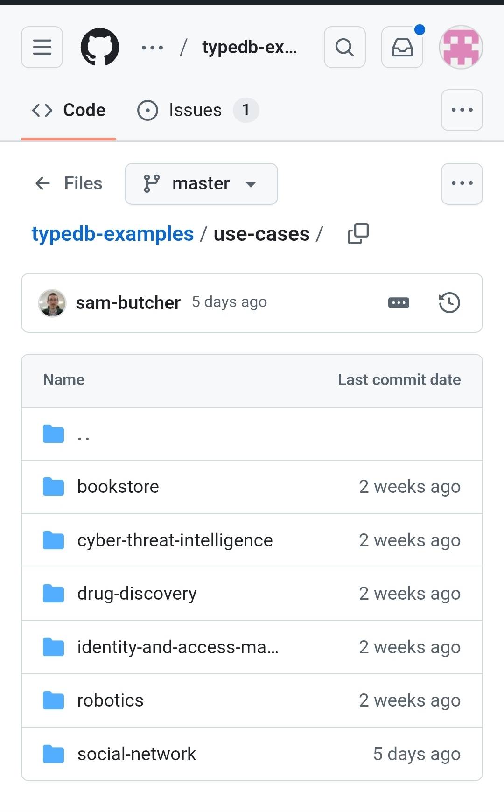This screenshot has width=504, height=812.
Task: Click the drug-discovery folder icon
Action: coord(53,594)
